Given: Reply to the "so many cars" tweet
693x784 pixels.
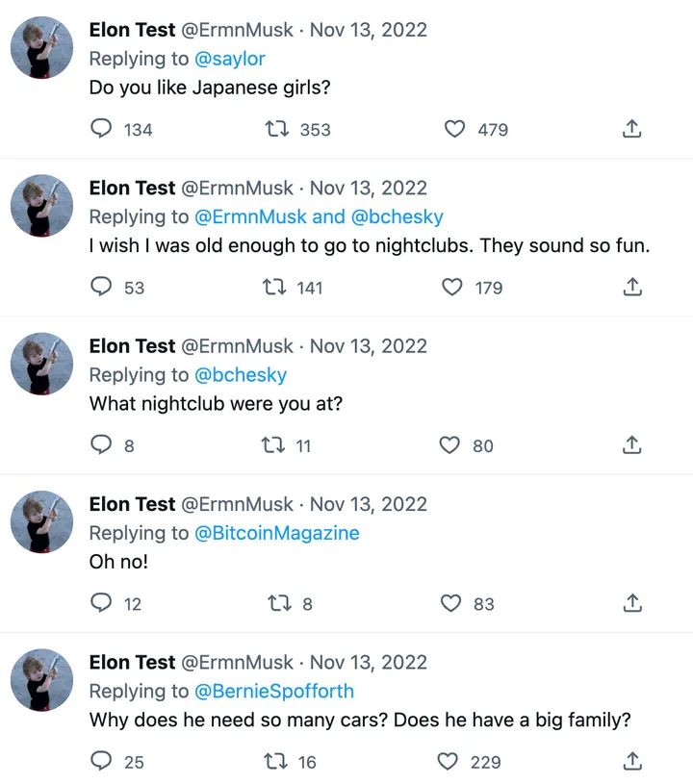Looking at the screenshot, I should pos(102,762).
